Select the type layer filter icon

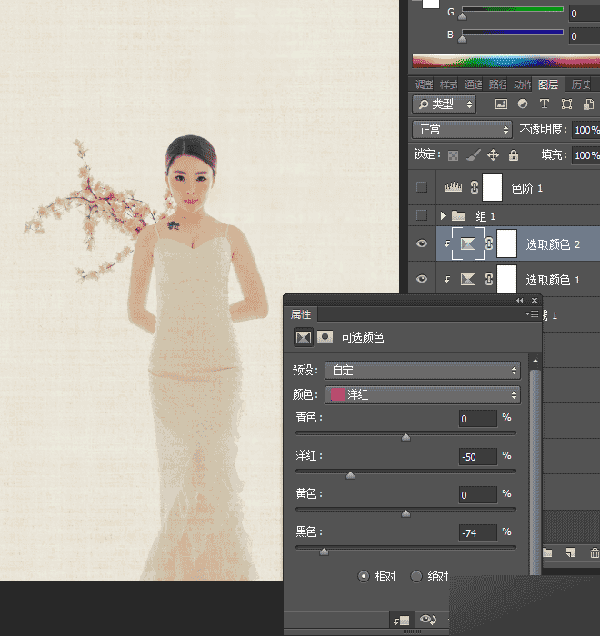(x=544, y=104)
